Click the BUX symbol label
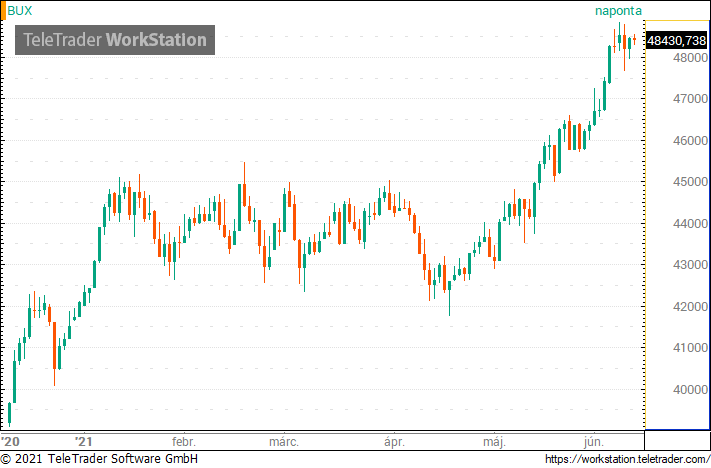This screenshot has height=468, width=711. click(19, 10)
